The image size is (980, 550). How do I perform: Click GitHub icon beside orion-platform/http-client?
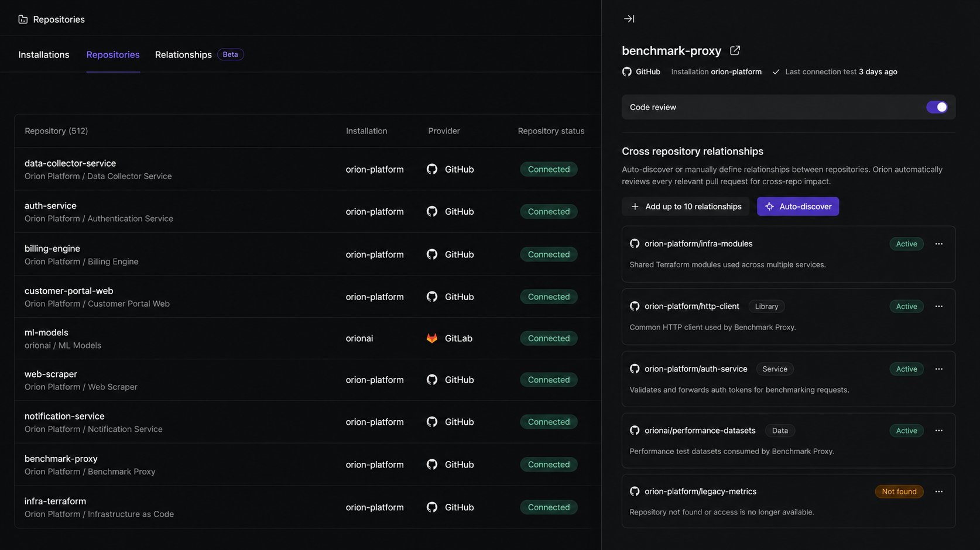pos(635,306)
